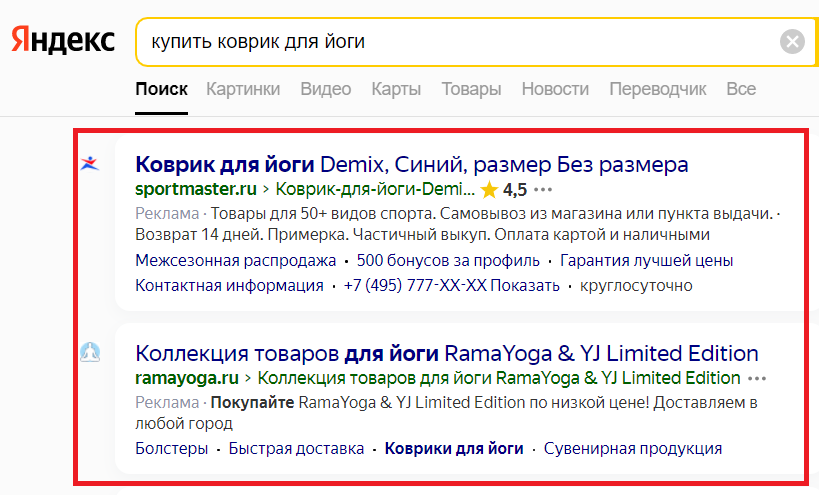Open the Yandex logo homepage
819x495 pixels.
[x=63, y=41]
